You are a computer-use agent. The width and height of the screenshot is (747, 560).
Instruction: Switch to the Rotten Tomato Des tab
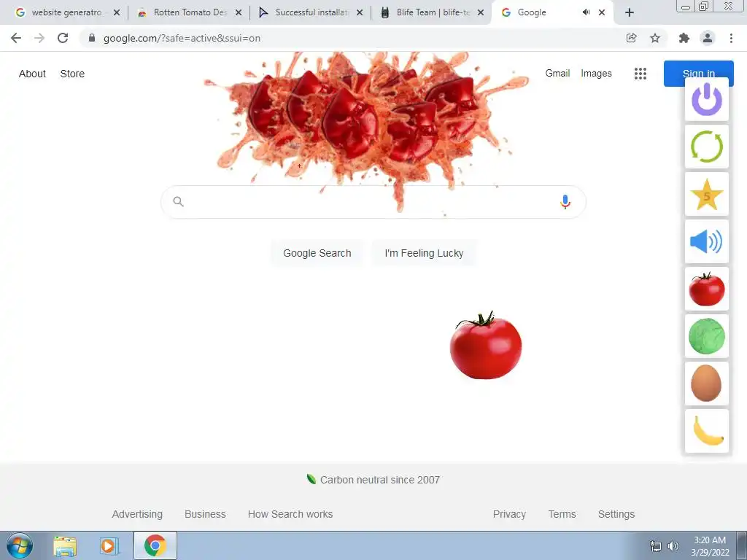190,12
